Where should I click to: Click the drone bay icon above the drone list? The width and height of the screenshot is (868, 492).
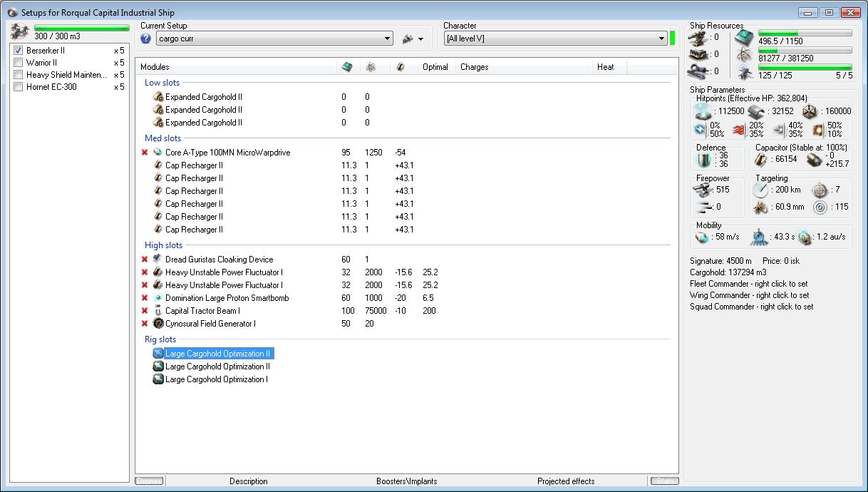pos(20,31)
